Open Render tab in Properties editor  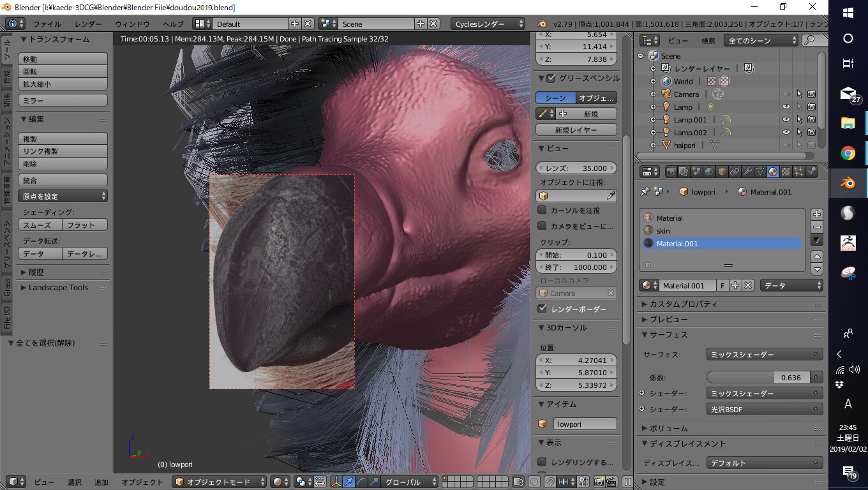tap(671, 172)
